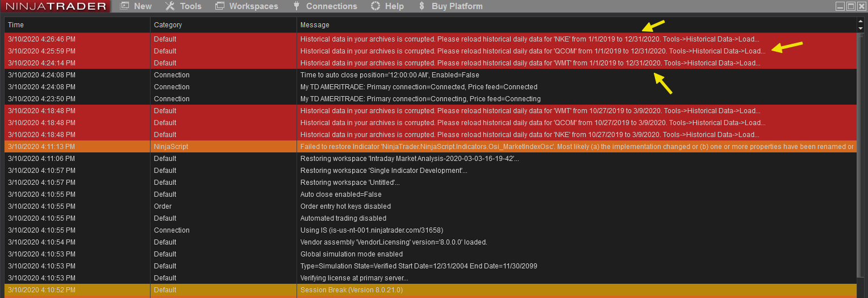Click the Help lifebuoy icon
This screenshot has width=868, height=298.
[x=375, y=6]
